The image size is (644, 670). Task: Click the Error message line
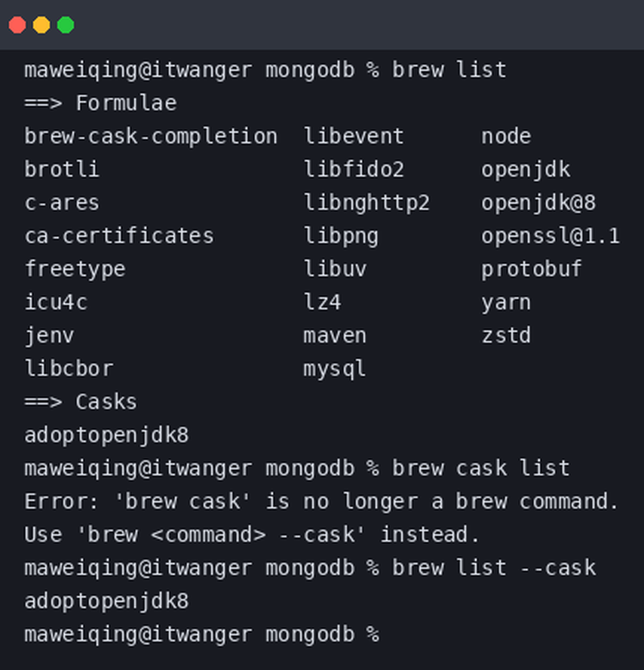pyautogui.click(x=321, y=501)
